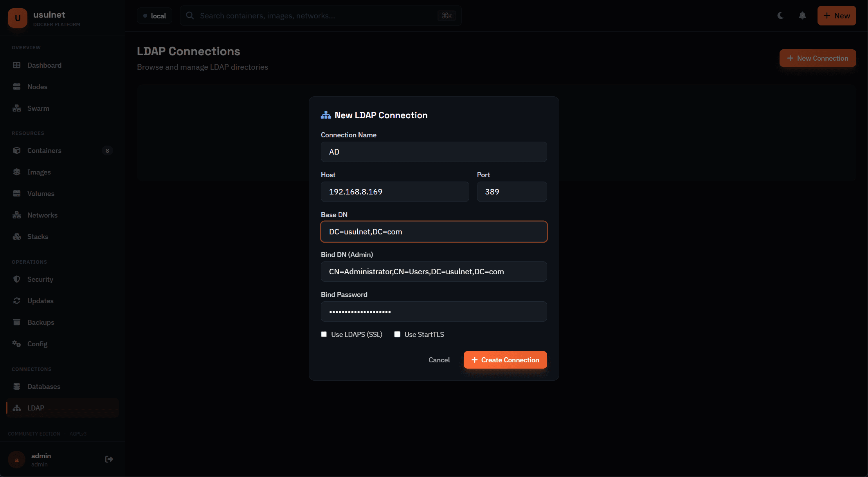Open the notification bell
This screenshot has height=477, width=868.
point(802,16)
